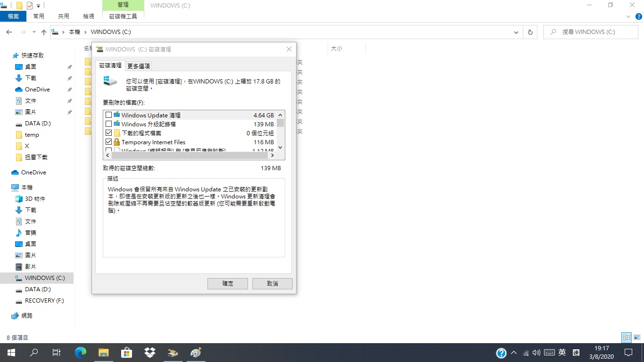
Task: Open RECOVERY (F:) drive in sidebar
Action: (44, 300)
